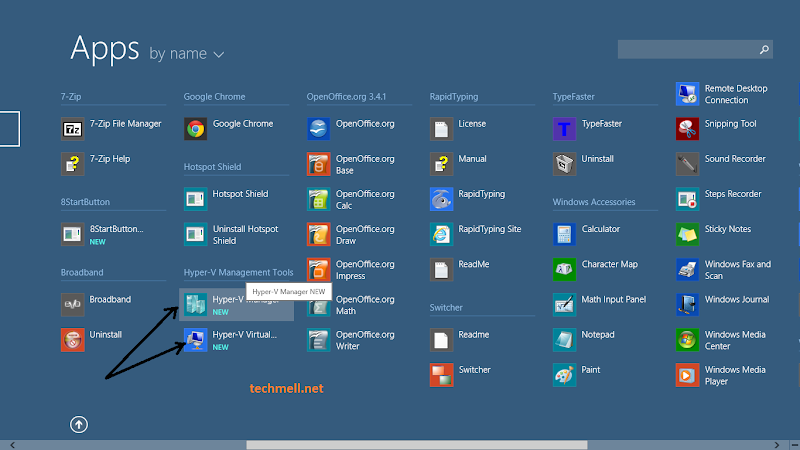800x450 pixels.
Task: Open the 'by name' sort dropdown
Action: [187, 54]
